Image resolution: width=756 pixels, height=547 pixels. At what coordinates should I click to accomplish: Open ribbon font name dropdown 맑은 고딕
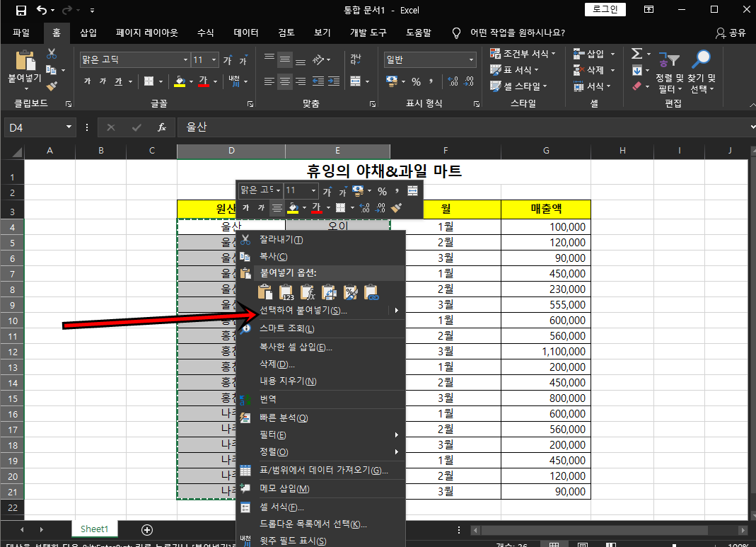coord(185,60)
